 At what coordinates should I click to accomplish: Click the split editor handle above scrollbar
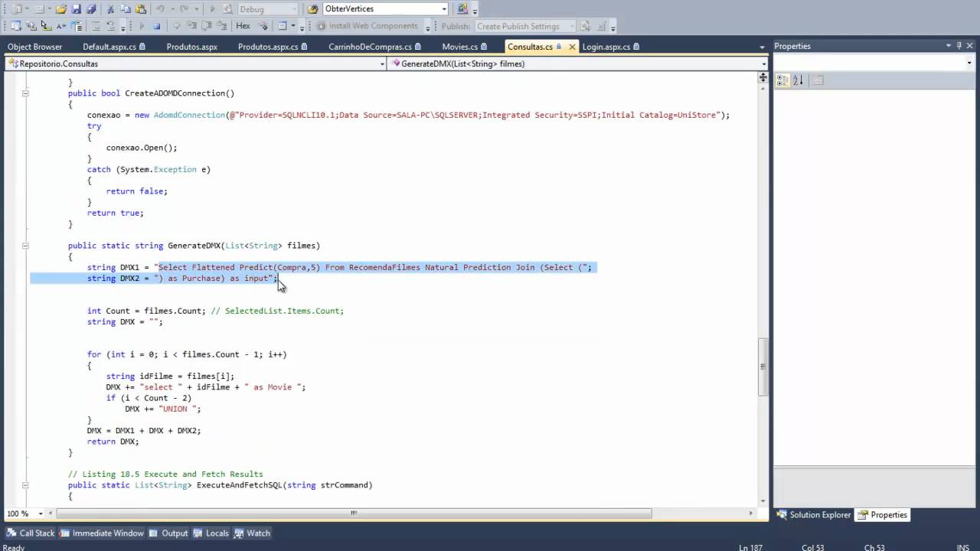coord(763,78)
